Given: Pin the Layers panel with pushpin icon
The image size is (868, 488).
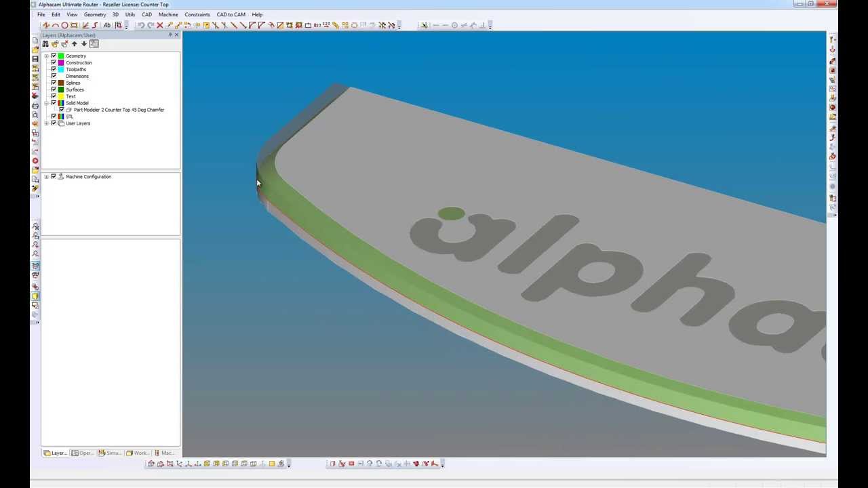Looking at the screenshot, I should pos(170,35).
